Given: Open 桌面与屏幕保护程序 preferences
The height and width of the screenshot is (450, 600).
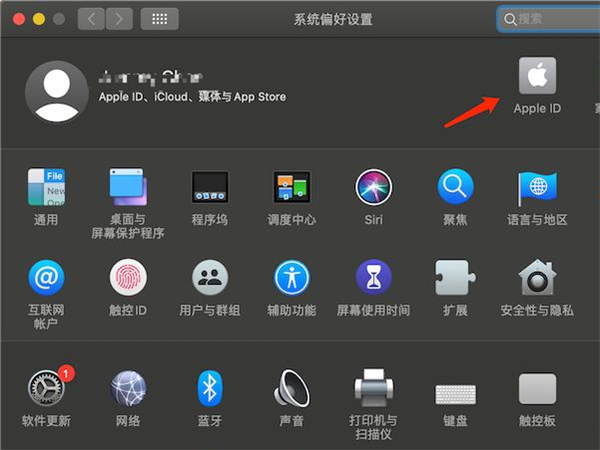Looking at the screenshot, I should (128, 187).
